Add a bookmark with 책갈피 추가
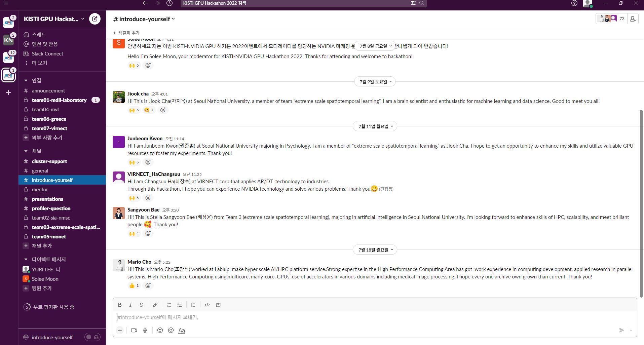 point(126,33)
